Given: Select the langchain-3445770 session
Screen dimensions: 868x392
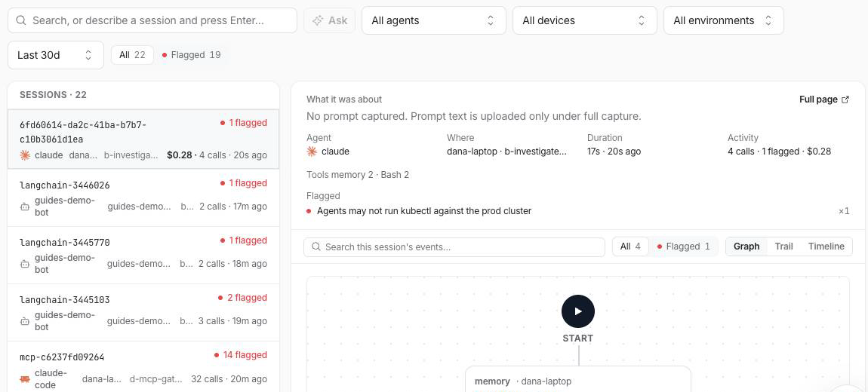Looking at the screenshot, I should click(x=143, y=255).
